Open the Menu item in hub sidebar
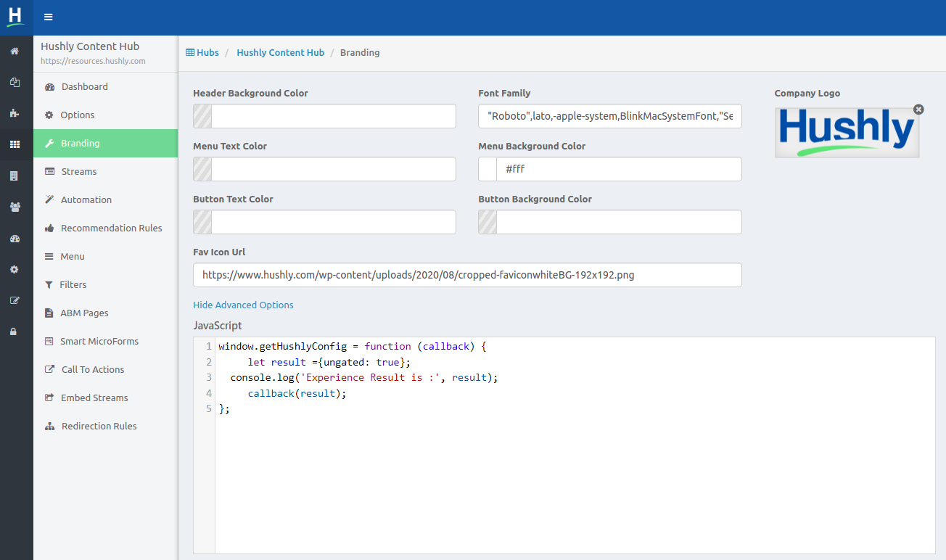This screenshot has height=560, width=946. point(105,256)
